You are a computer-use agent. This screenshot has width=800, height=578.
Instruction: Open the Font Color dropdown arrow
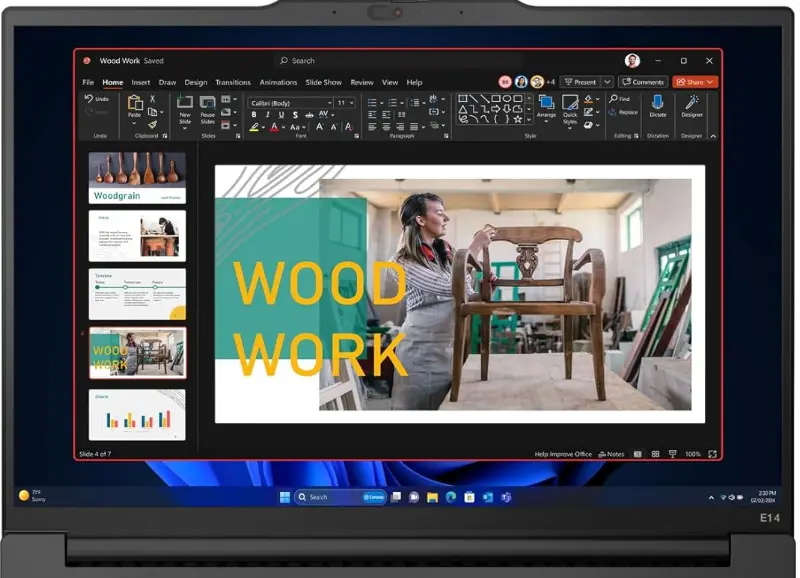[x=283, y=127]
